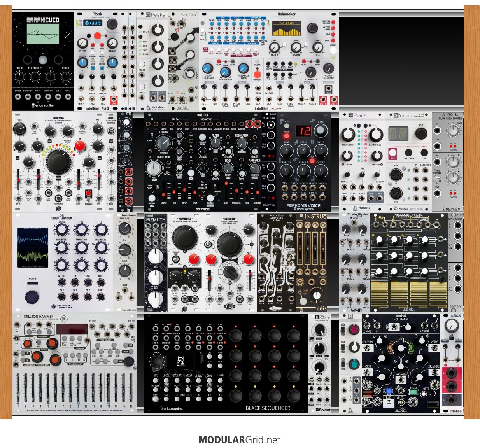Click the Black Sequencer DATA encoder
The image size is (480, 448).
(158, 362)
